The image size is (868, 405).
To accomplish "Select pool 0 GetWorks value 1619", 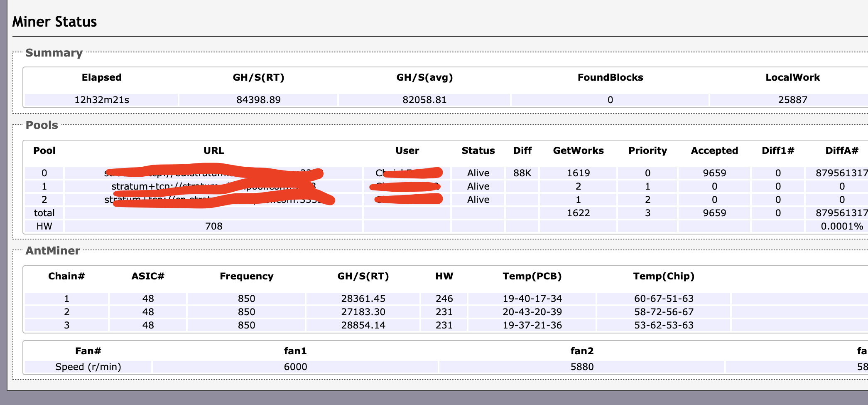I will pos(578,173).
